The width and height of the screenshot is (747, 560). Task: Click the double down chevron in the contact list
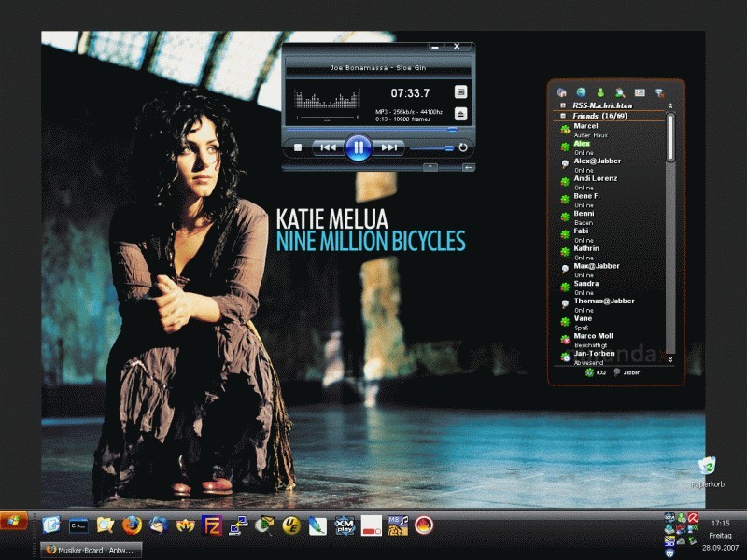[x=670, y=359]
